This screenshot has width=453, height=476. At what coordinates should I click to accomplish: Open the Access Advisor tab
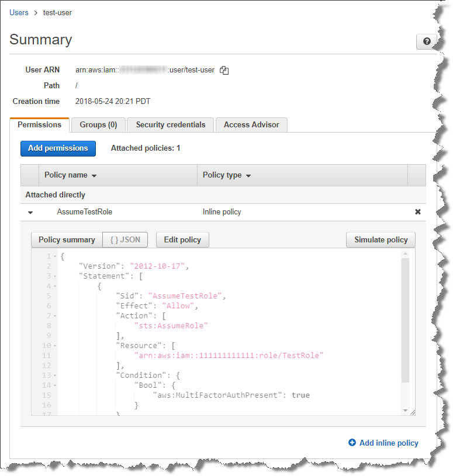[251, 124]
